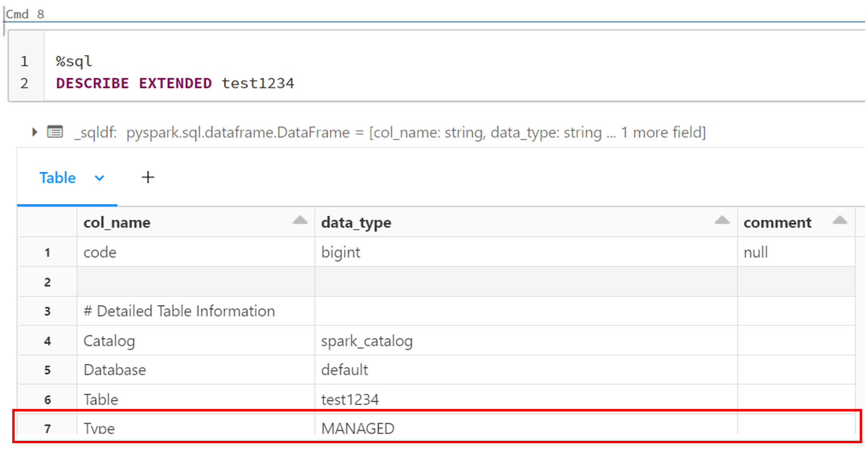This screenshot has height=452, width=868.
Task: Select the '# Detailed Table Information' cell
Action: pos(196,311)
